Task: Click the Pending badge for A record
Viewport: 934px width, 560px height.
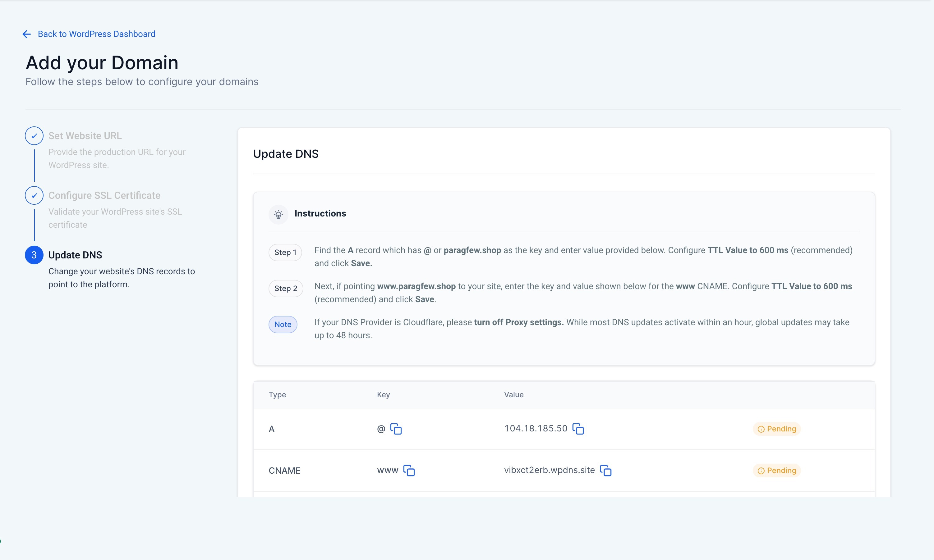Action: click(x=776, y=429)
